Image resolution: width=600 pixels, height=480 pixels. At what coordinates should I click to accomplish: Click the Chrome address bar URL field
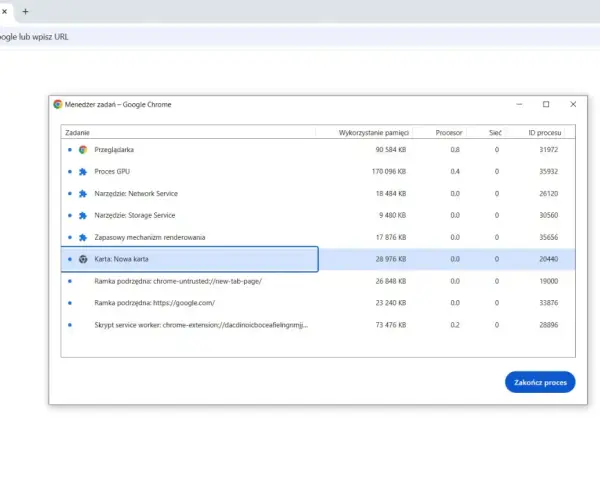[x=300, y=37]
